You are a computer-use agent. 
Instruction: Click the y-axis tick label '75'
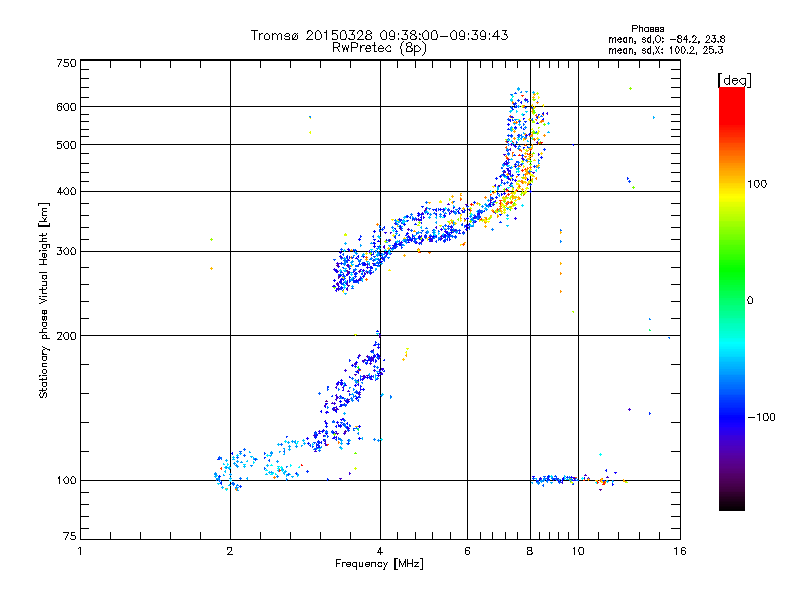coord(70,536)
